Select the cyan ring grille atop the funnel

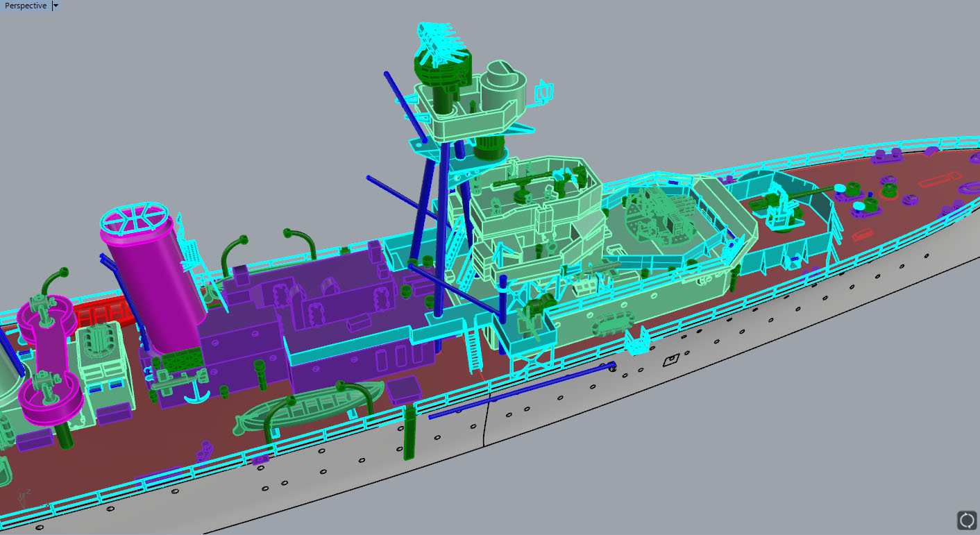coord(136,219)
